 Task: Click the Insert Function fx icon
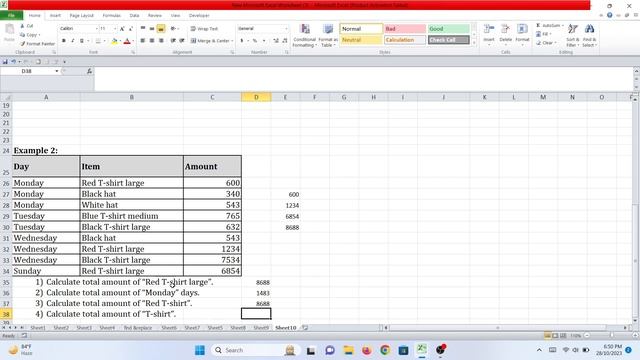point(89,71)
